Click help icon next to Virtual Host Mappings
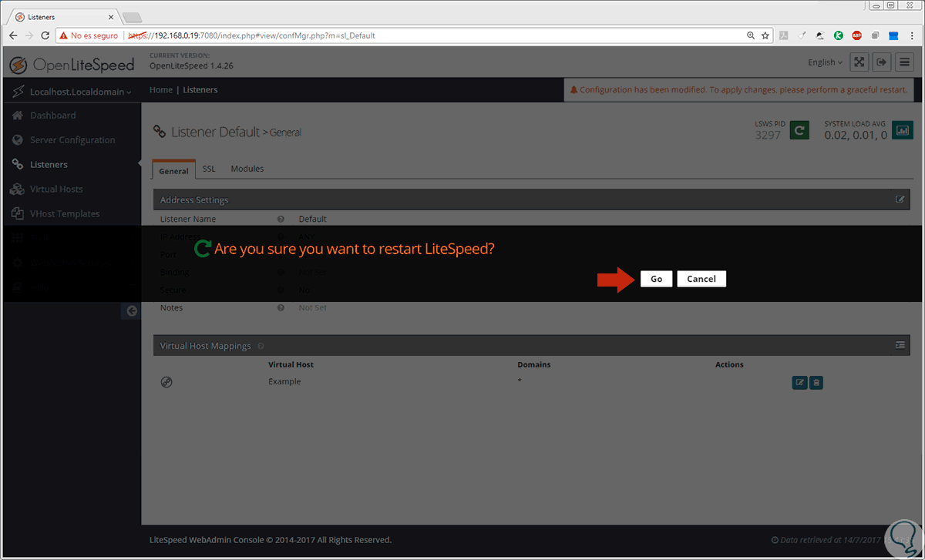Image resolution: width=925 pixels, height=560 pixels. click(261, 347)
